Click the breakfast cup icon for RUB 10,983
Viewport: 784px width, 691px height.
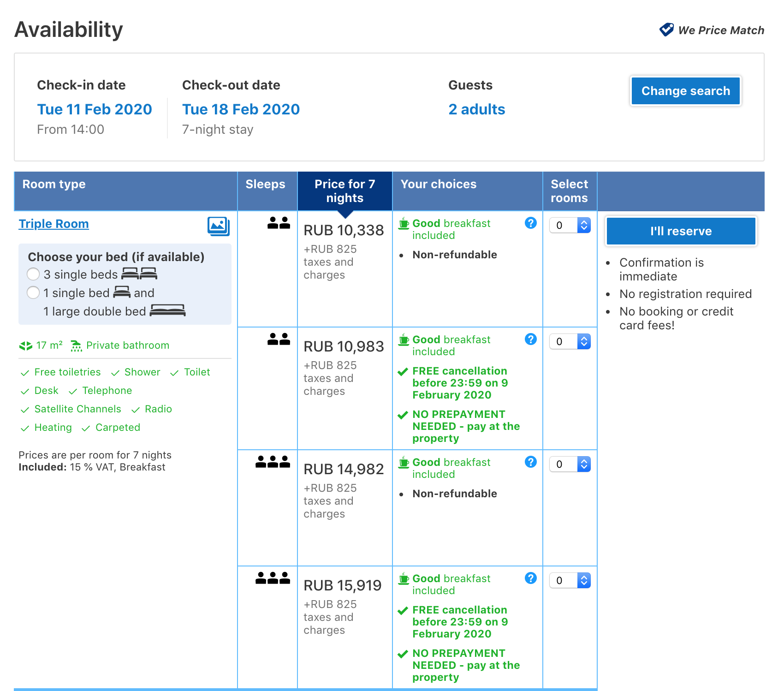[x=404, y=340]
